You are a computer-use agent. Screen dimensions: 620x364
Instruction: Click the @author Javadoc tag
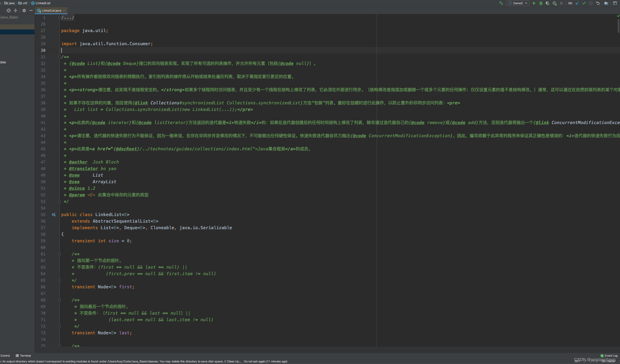[x=78, y=162]
